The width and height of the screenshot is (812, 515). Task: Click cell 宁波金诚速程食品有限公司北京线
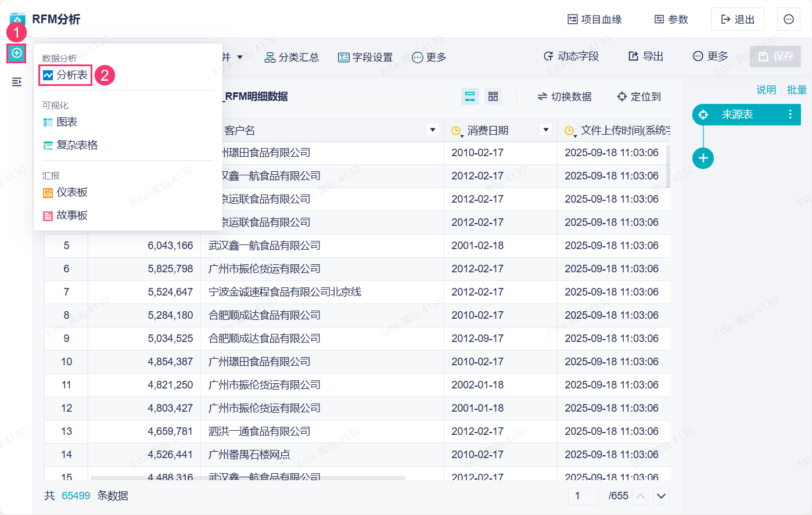(x=285, y=292)
